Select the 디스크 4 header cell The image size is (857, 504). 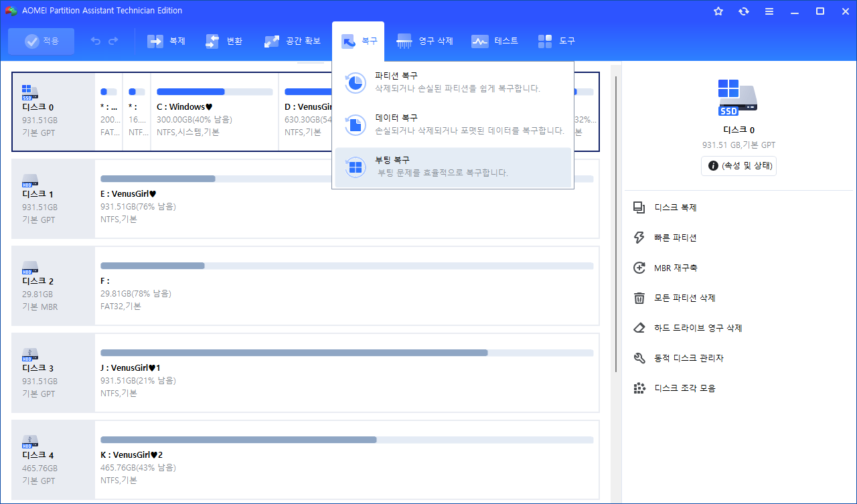[54, 460]
